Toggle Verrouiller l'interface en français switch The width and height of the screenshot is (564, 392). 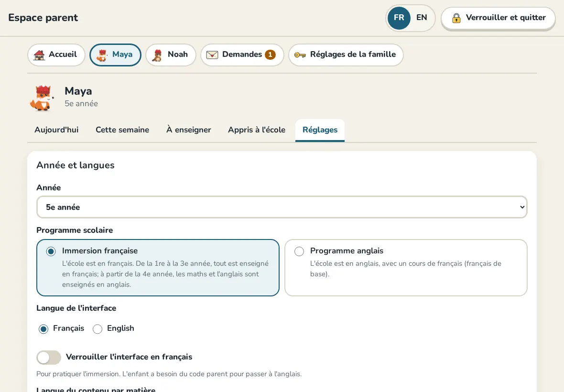point(49,358)
